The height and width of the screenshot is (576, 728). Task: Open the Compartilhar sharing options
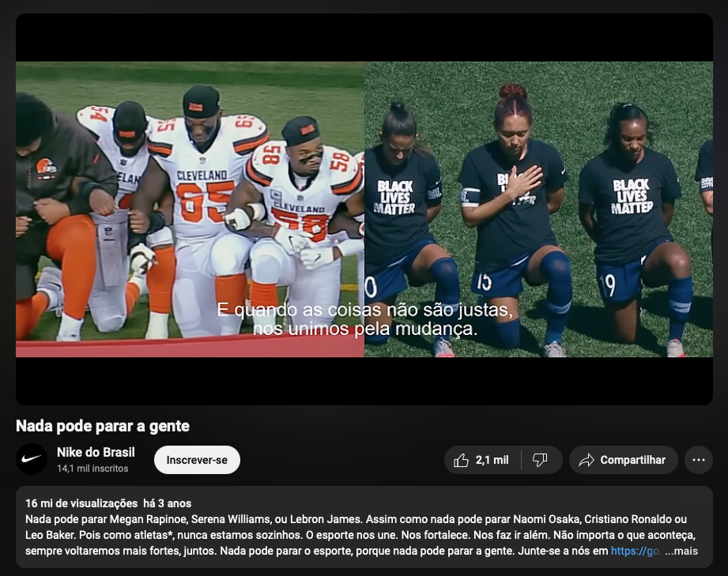click(x=624, y=459)
